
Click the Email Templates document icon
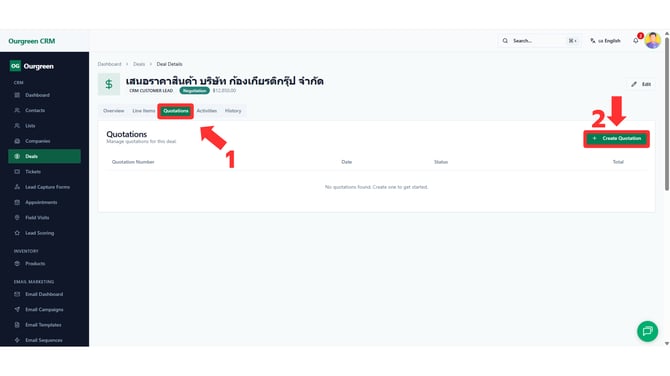[x=17, y=325]
